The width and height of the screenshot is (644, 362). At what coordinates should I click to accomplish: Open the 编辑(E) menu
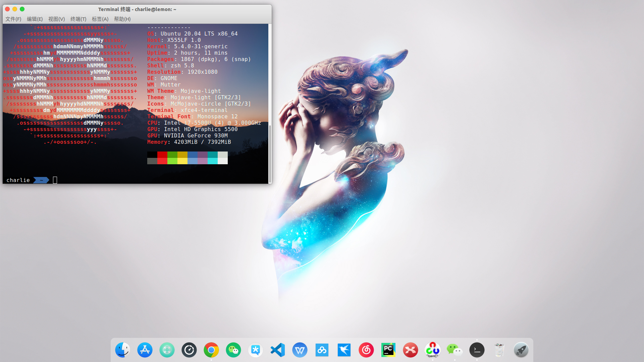pyautogui.click(x=35, y=19)
